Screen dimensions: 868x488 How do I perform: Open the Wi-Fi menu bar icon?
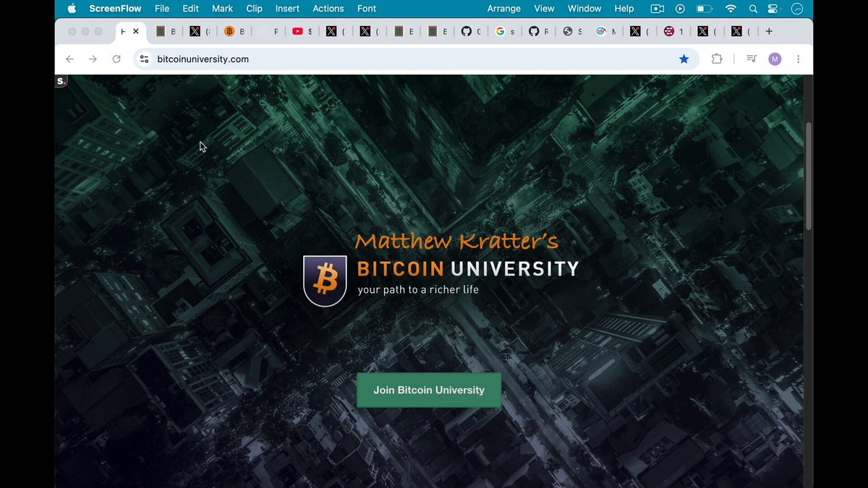(731, 9)
